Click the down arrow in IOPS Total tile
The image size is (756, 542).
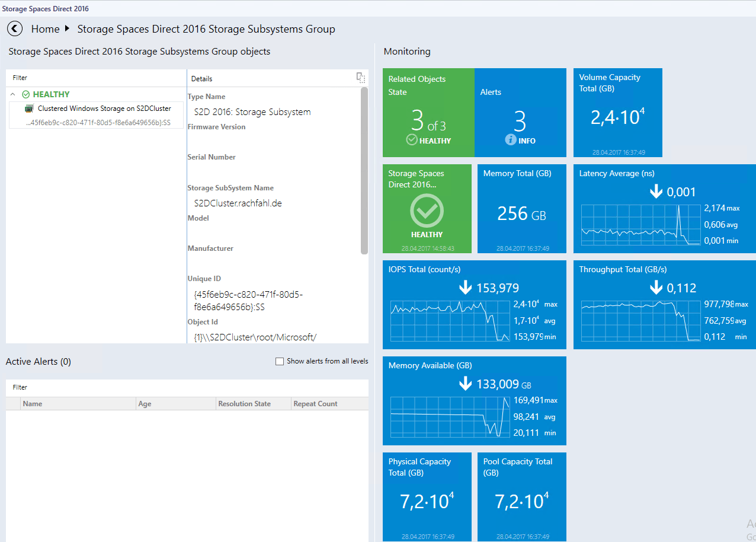(466, 288)
